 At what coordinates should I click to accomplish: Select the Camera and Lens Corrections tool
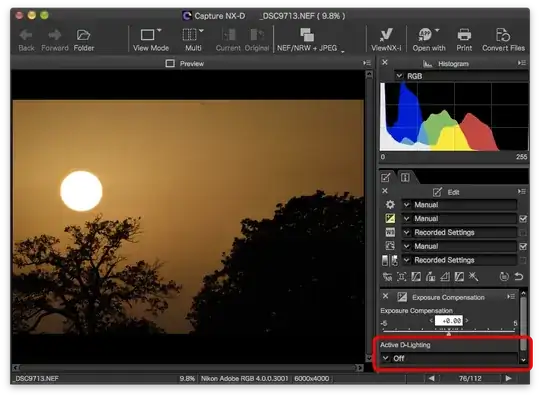click(x=402, y=276)
